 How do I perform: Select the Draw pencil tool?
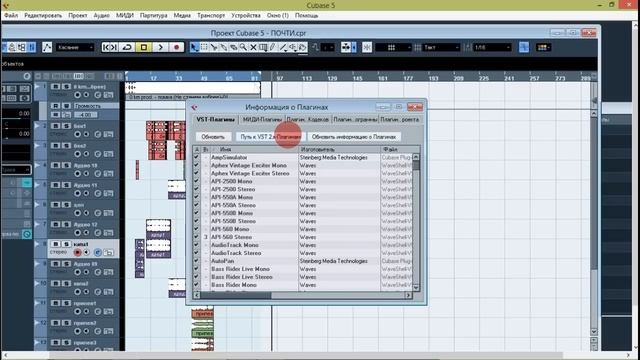(273, 47)
